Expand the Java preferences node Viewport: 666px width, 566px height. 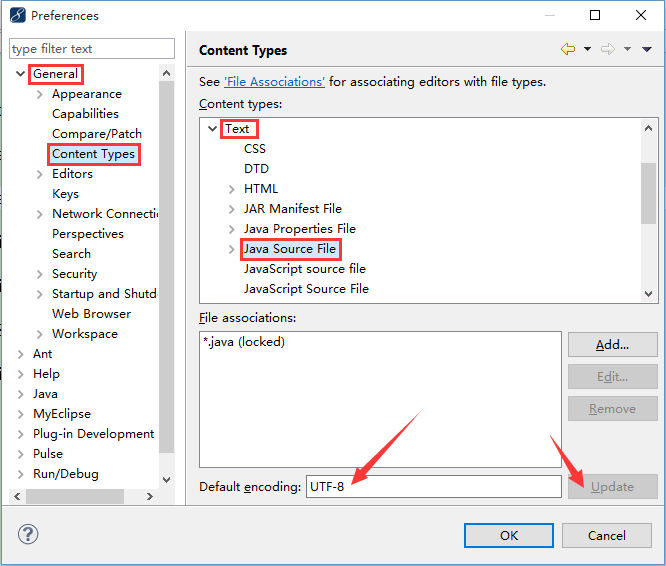coord(20,394)
